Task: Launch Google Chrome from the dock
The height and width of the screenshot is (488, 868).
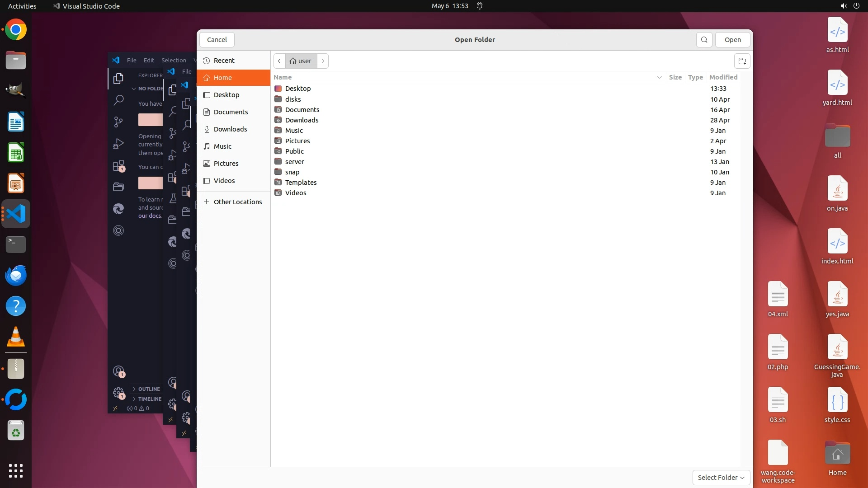Action: coord(16,30)
